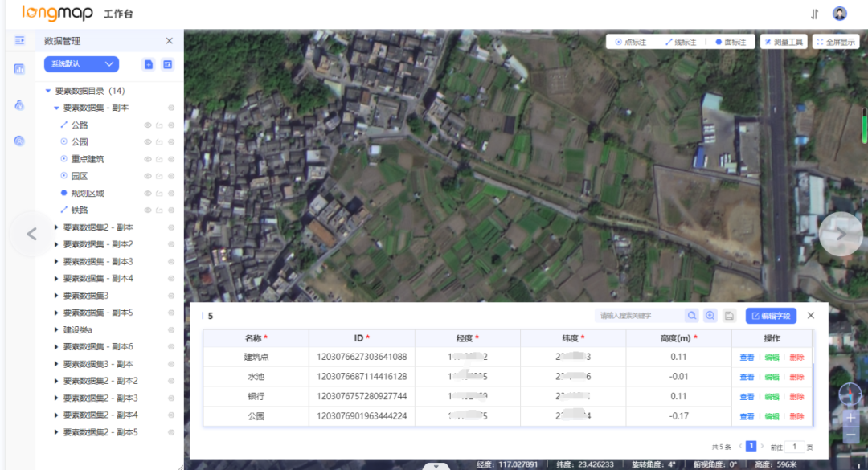Select the 点标注 tool

631,42
